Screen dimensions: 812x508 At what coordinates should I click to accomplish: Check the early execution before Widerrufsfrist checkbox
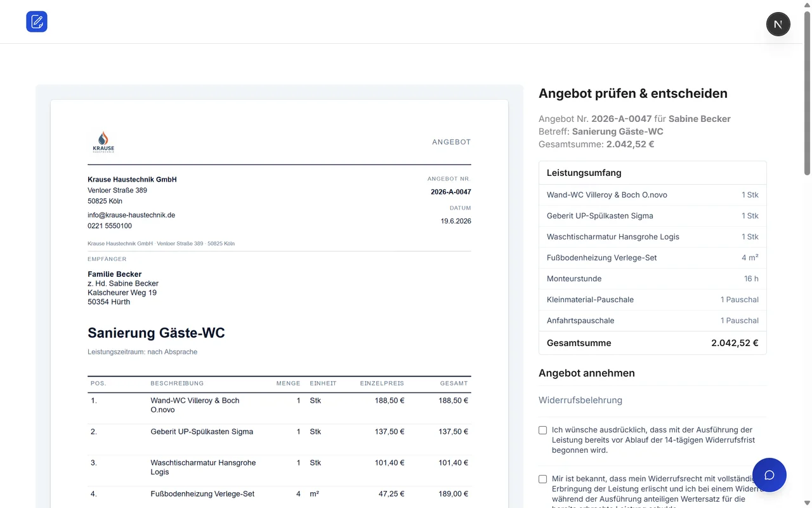pyautogui.click(x=542, y=430)
